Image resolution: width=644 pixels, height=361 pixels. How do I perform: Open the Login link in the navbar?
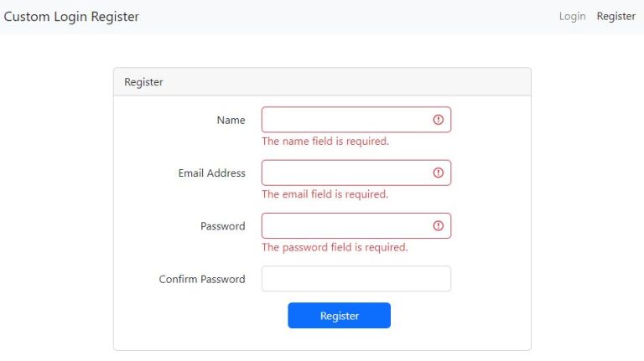click(572, 17)
